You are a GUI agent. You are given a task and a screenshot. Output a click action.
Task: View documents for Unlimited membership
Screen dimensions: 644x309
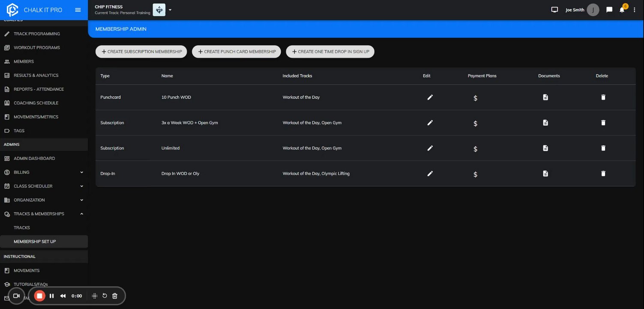coord(545,148)
